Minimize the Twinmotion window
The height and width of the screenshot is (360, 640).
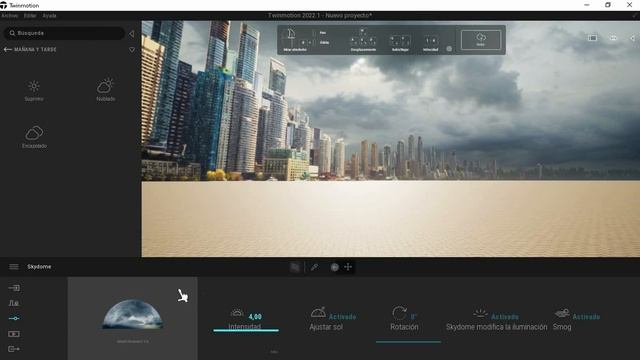[x=587, y=5]
